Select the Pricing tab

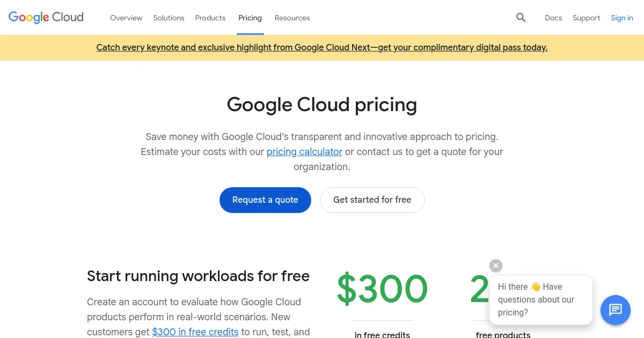[x=250, y=18]
